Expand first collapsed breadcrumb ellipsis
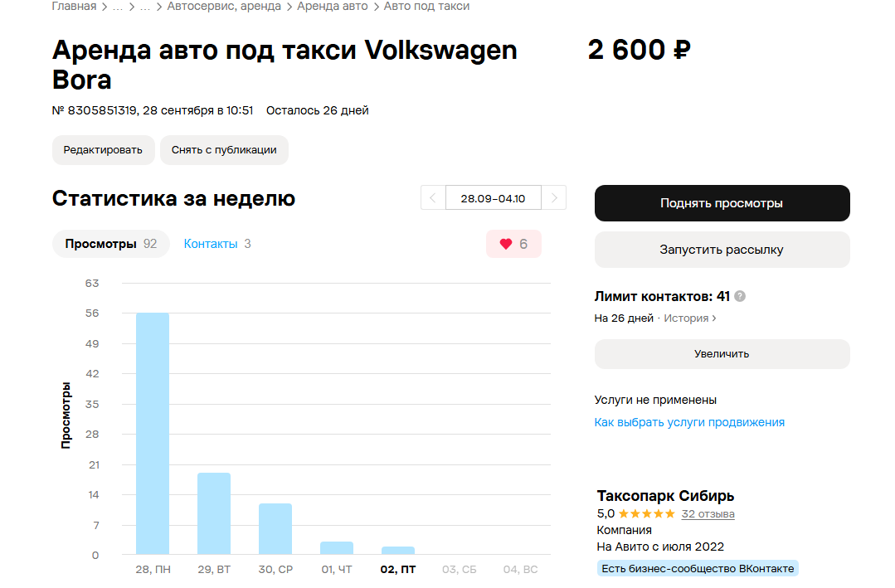The width and height of the screenshot is (895, 588). [118, 7]
